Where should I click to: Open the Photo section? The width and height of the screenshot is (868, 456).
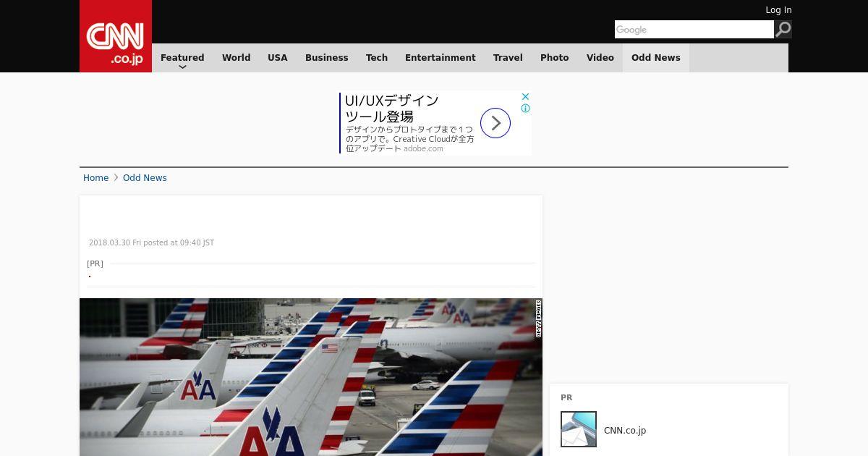click(x=555, y=58)
